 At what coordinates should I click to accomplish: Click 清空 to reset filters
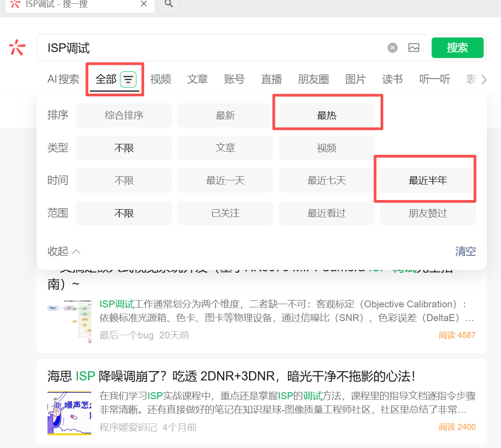pyautogui.click(x=465, y=251)
